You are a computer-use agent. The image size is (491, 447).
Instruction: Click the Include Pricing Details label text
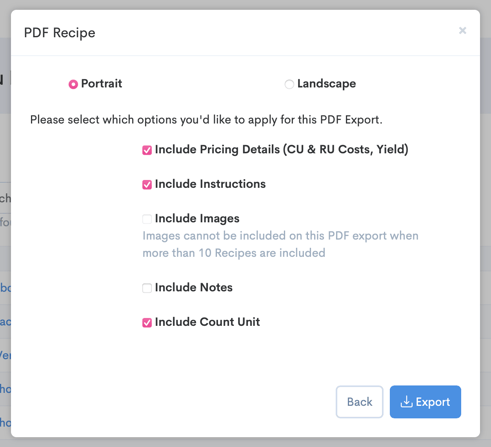[282, 149]
